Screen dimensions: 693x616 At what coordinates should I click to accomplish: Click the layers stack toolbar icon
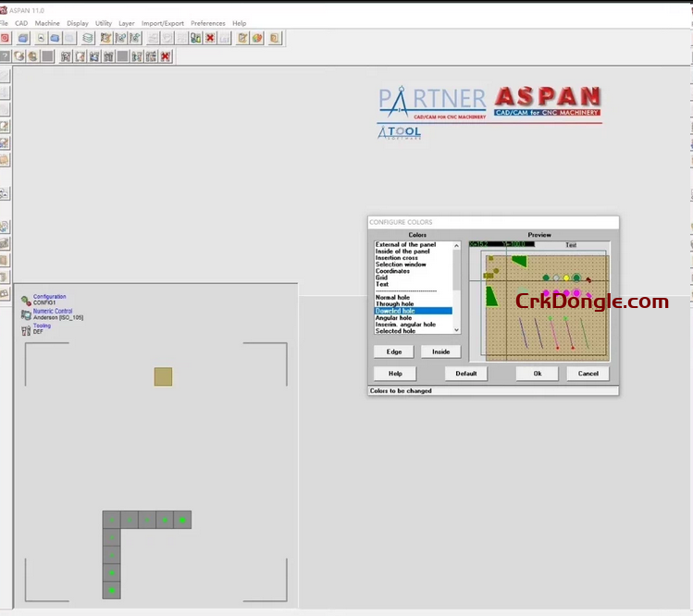(88, 38)
